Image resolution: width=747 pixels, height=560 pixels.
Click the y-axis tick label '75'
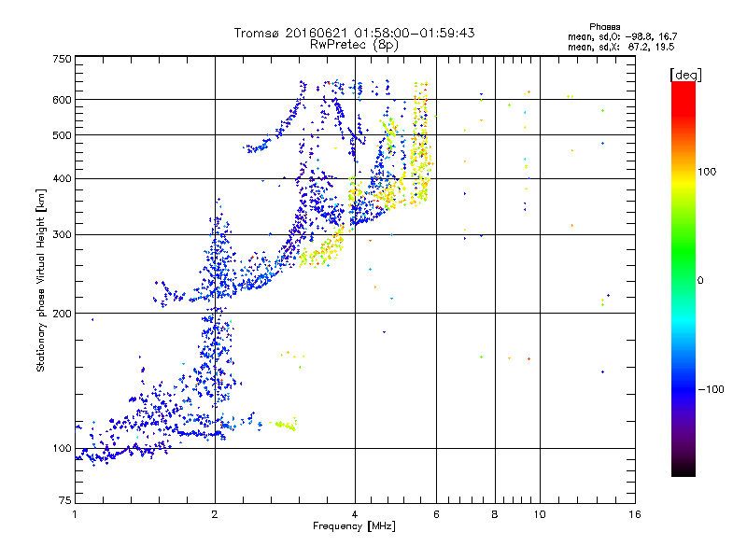[65, 500]
